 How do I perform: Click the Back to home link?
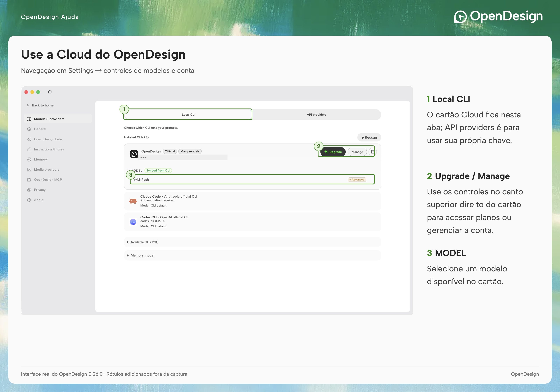(x=40, y=105)
